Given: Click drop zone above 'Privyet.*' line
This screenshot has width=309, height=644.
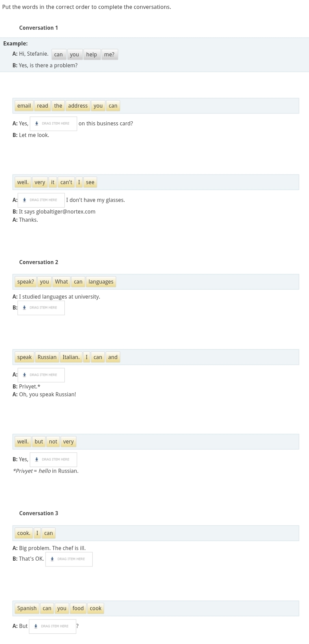Looking at the screenshot, I should pyautogui.click(x=41, y=375).
